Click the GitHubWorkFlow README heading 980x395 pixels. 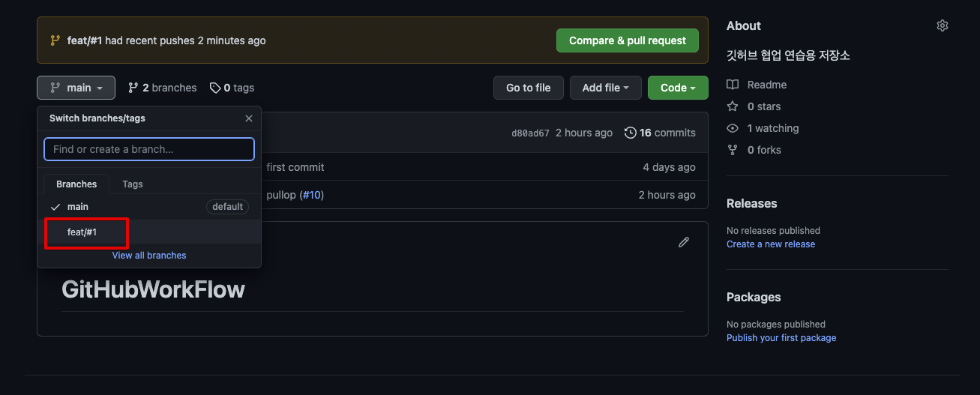(x=153, y=289)
